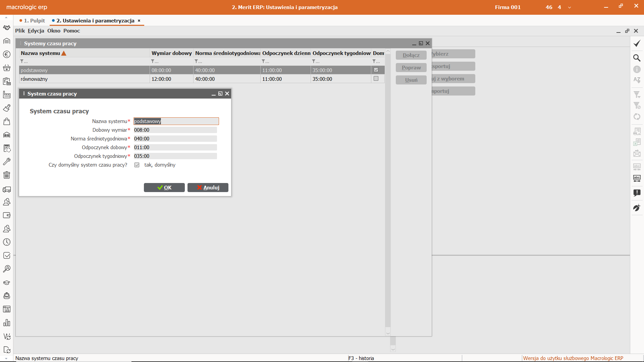Click the euro currency icon in the left sidebar
Viewport: 644px width, 362px height.
click(x=7, y=54)
